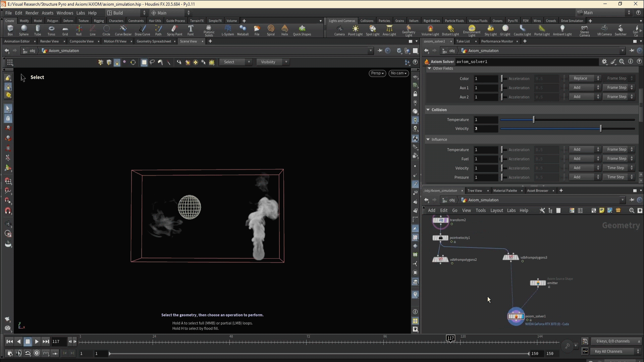644x362 pixels.
Task: Choose the Spray Paint tool
Action: (174, 30)
